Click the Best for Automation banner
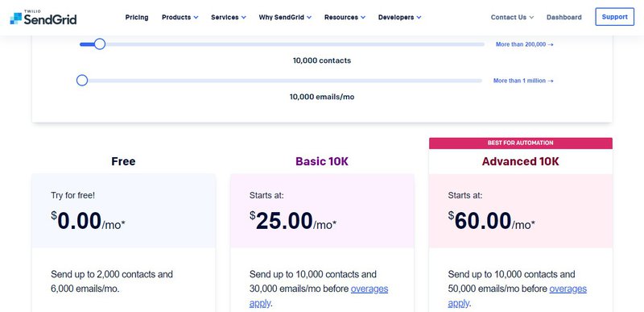644x312 pixels. pos(520,143)
